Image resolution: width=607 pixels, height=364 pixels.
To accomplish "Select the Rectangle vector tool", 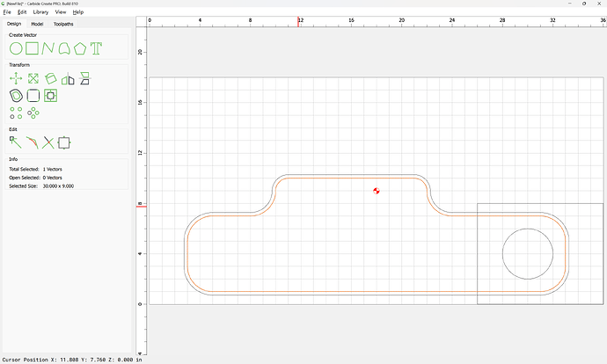I will pyautogui.click(x=33, y=48).
